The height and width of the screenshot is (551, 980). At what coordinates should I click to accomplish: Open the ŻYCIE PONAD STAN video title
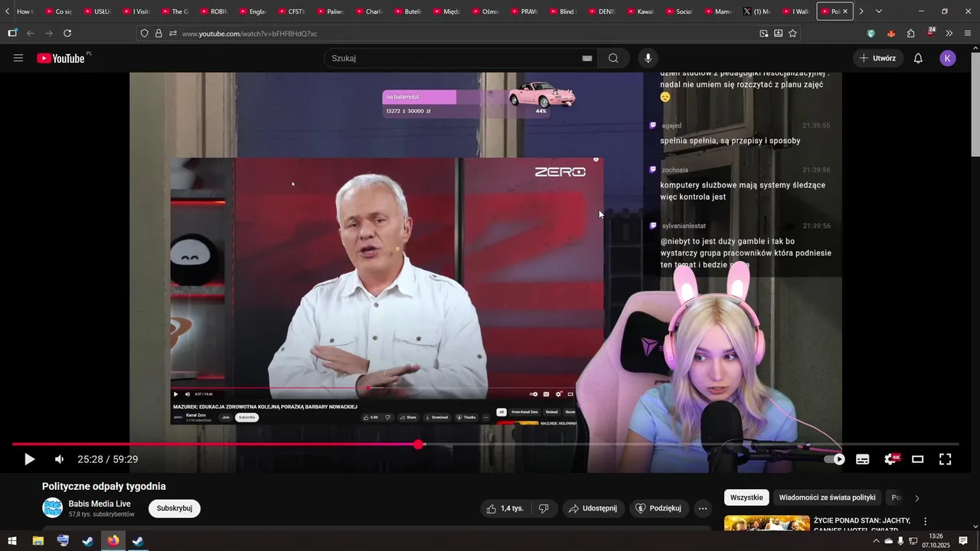(862, 525)
